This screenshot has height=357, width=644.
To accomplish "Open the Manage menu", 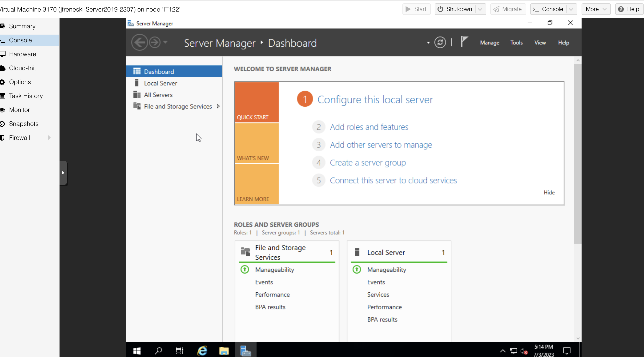I will tap(489, 42).
